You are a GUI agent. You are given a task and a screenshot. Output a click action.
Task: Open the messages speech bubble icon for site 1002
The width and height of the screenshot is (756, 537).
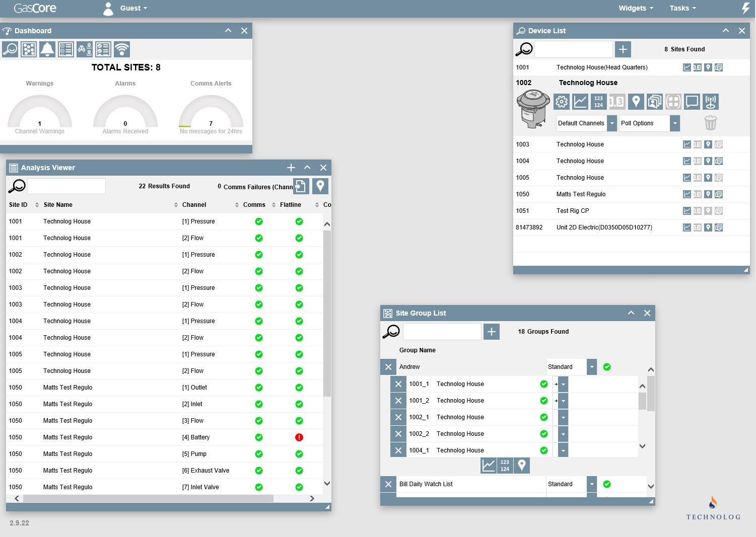point(692,102)
